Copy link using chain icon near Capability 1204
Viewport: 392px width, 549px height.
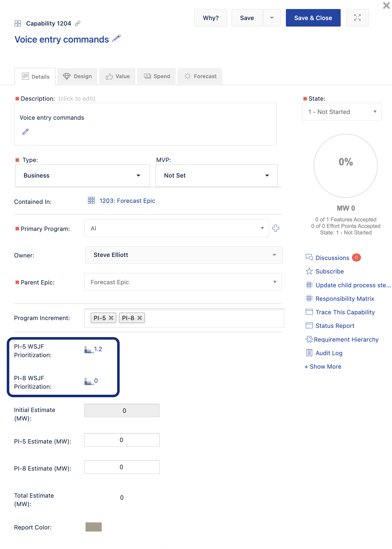point(78,24)
